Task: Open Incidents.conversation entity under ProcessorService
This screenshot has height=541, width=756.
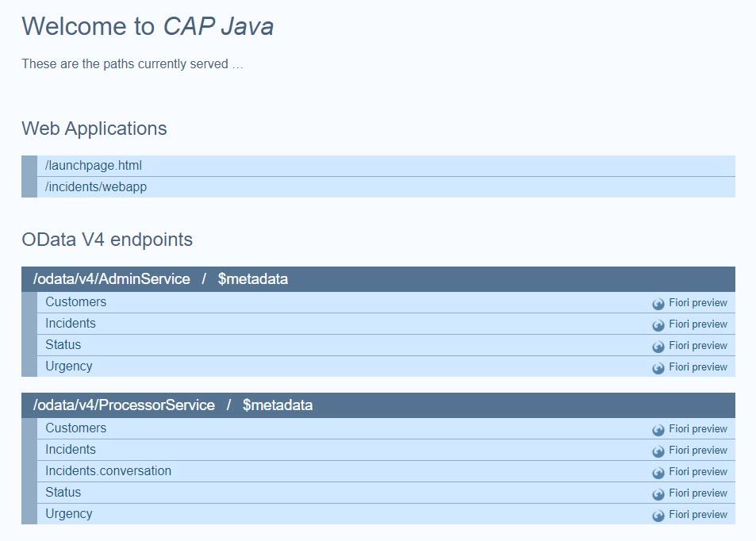Action: (109, 470)
